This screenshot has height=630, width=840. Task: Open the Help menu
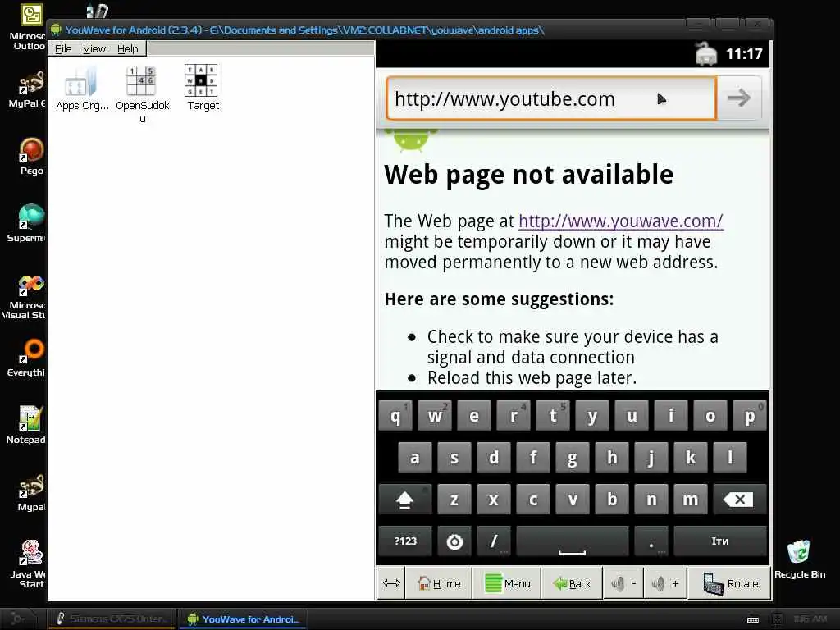click(x=127, y=48)
